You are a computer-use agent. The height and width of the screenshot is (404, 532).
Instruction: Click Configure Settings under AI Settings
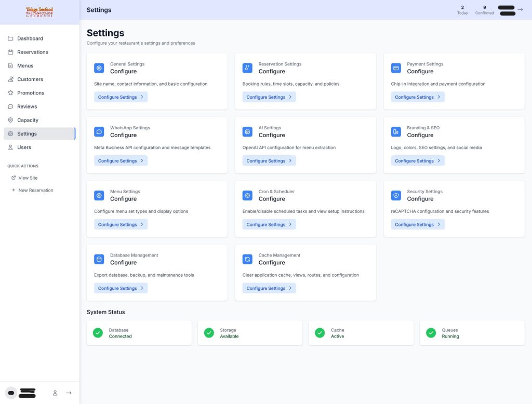[269, 161]
